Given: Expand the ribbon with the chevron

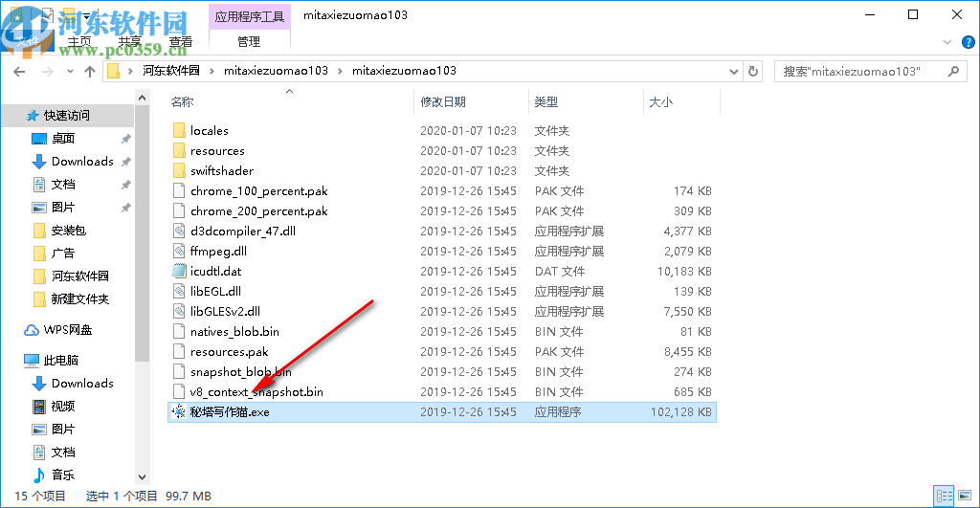Looking at the screenshot, I should (947, 42).
